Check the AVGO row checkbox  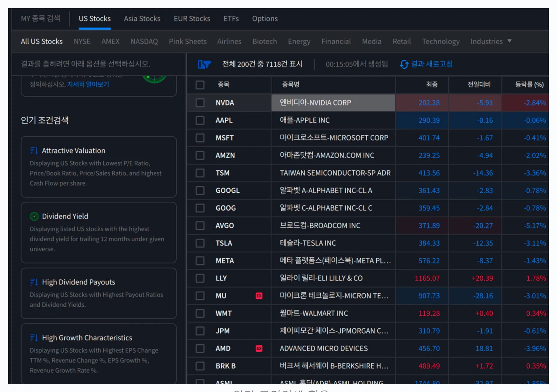click(200, 225)
